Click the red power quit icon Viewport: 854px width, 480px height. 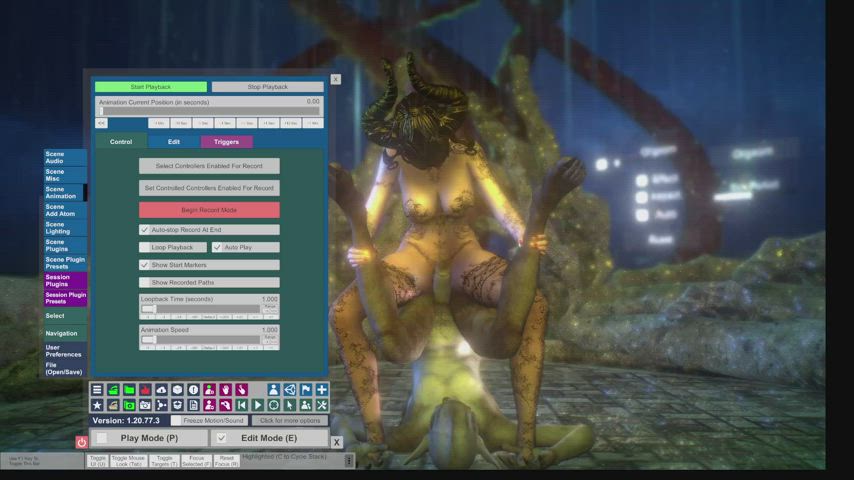click(x=82, y=442)
